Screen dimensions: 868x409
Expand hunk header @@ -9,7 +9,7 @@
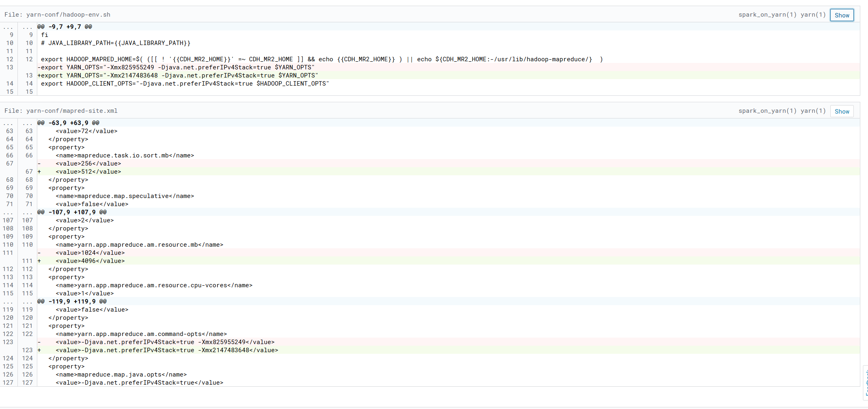pyautogui.click(x=64, y=27)
